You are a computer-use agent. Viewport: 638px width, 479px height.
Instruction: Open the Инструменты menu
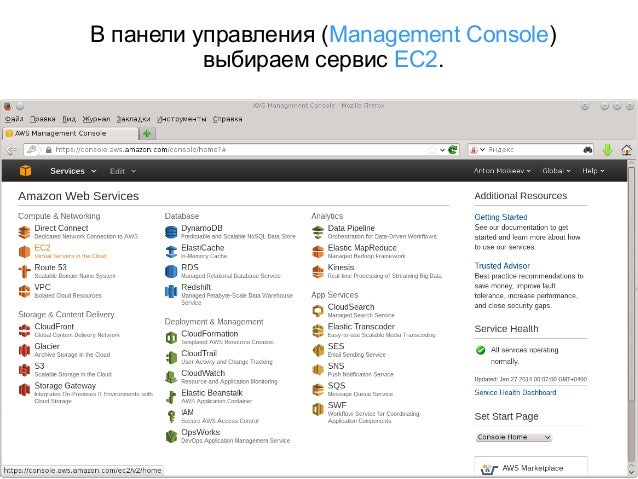coord(182,119)
